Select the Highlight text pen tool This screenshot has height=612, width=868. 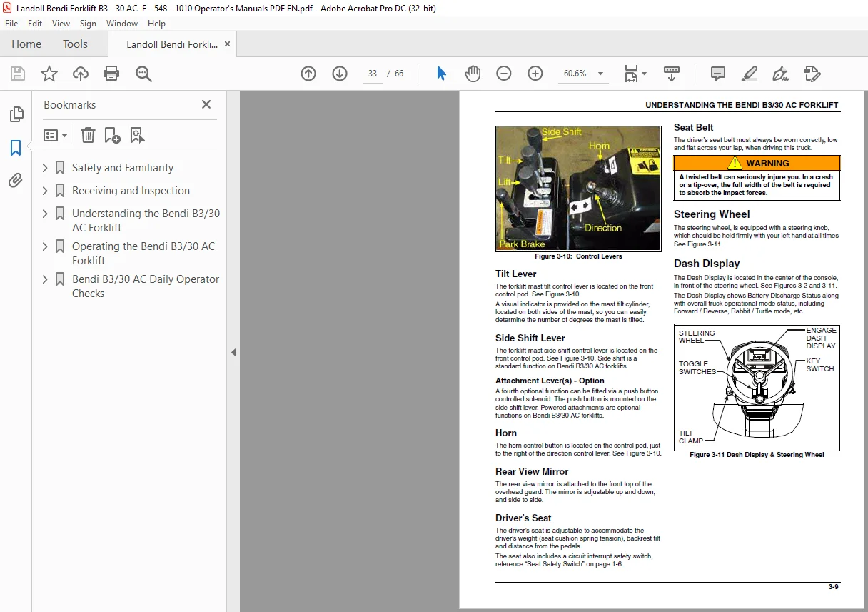[750, 74]
